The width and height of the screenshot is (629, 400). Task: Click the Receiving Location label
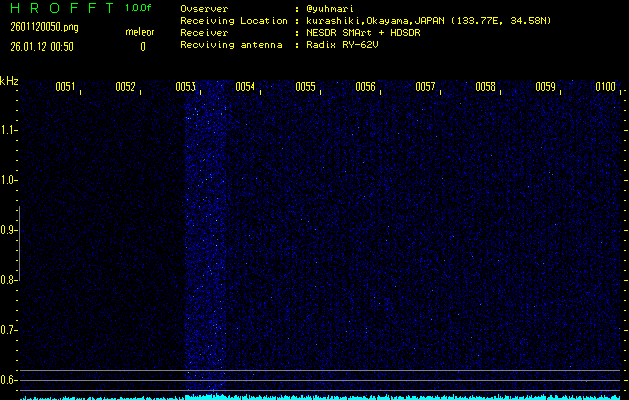click(234, 21)
